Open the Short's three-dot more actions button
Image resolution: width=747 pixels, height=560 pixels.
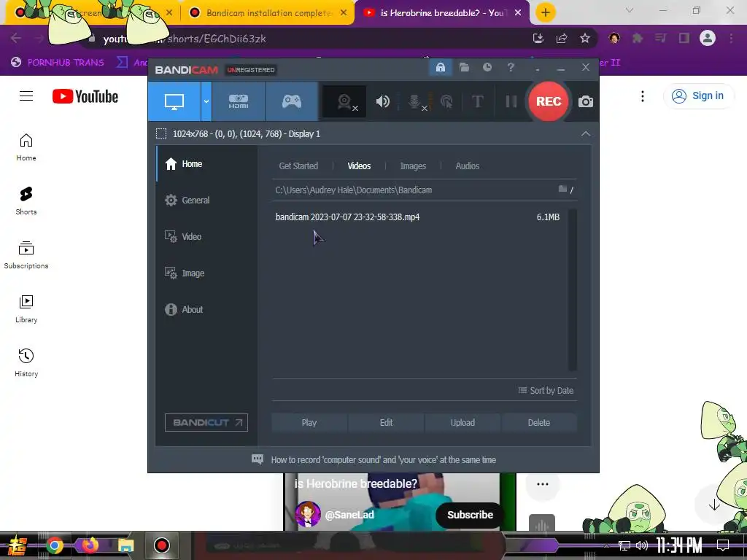[542, 484]
